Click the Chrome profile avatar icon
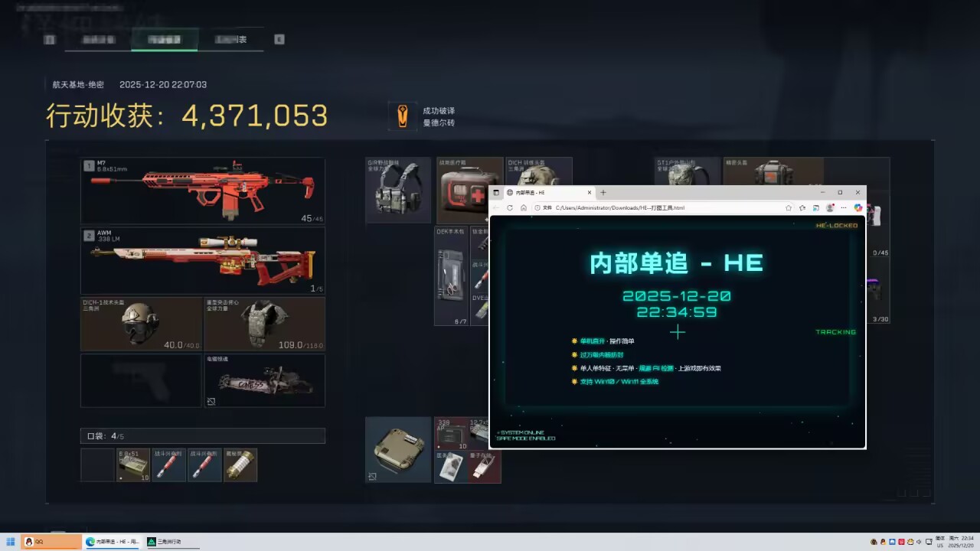Screen dimensions: 980x551 coord(829,207)
